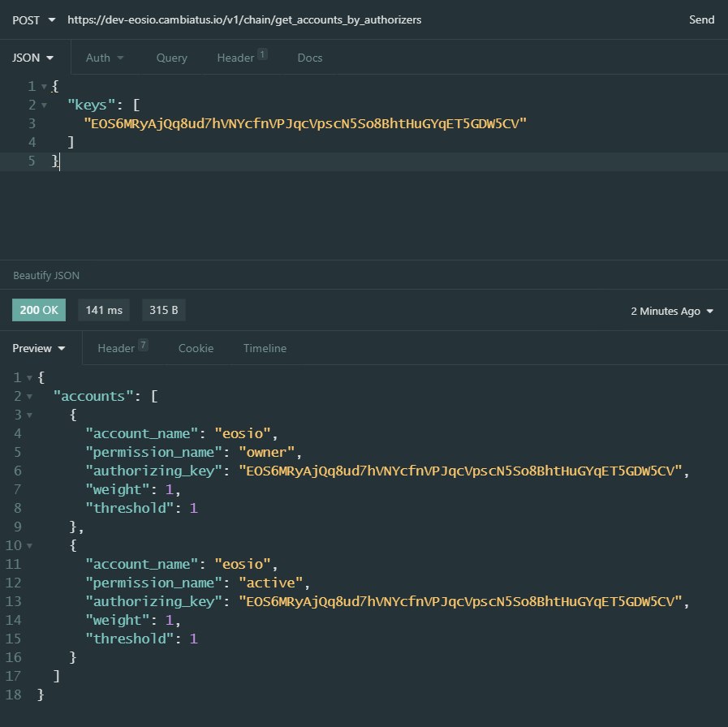Switch to the Cookie tab

coord(196,348)
